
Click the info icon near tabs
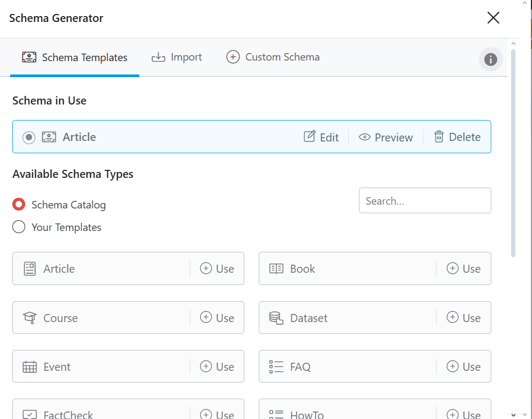coord(491,59)
